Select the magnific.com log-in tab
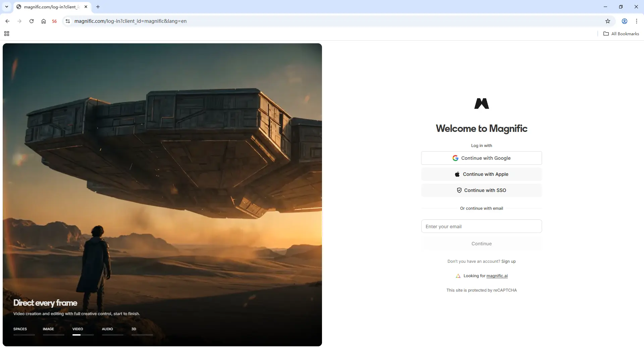 [52, 7]
